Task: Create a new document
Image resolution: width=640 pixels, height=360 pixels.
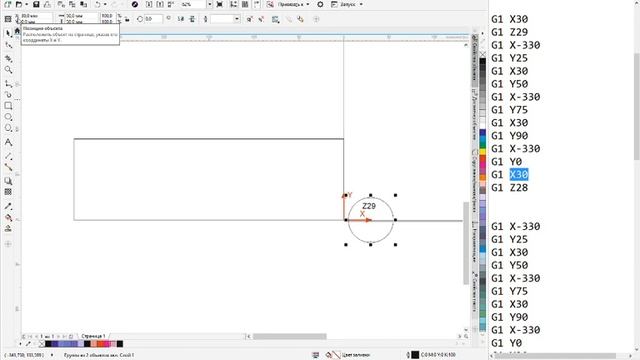Action: coord(7,4)
